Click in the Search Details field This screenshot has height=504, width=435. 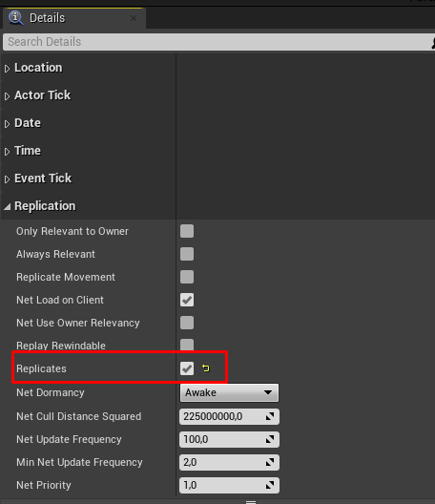[x=218, y=42]
